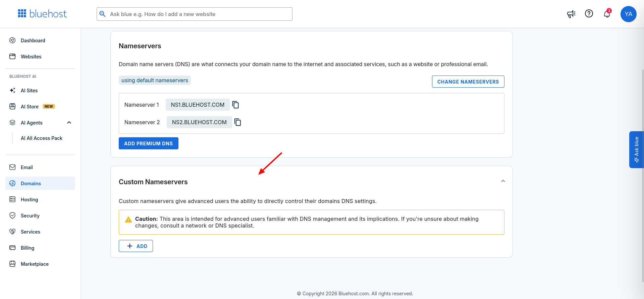Open Marketplace in sidebar
Screen dimensions: 644x299
pyautogui.click(x=35, y=264)
